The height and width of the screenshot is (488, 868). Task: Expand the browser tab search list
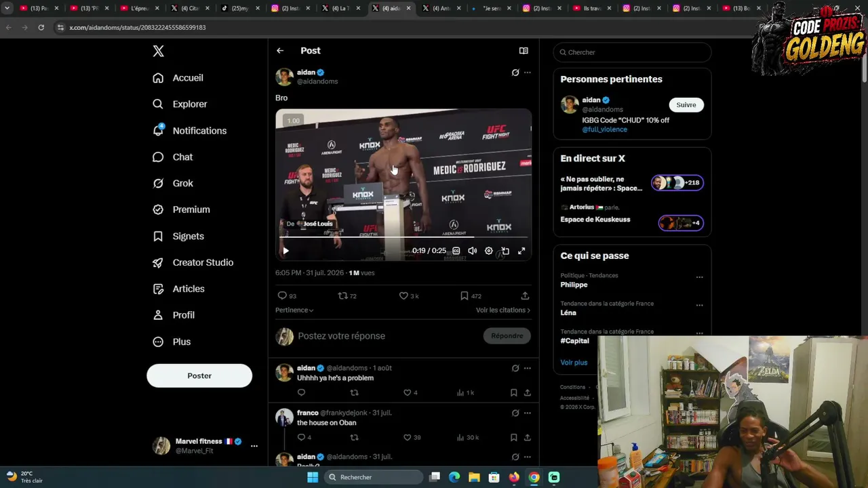tap(7, 8)
